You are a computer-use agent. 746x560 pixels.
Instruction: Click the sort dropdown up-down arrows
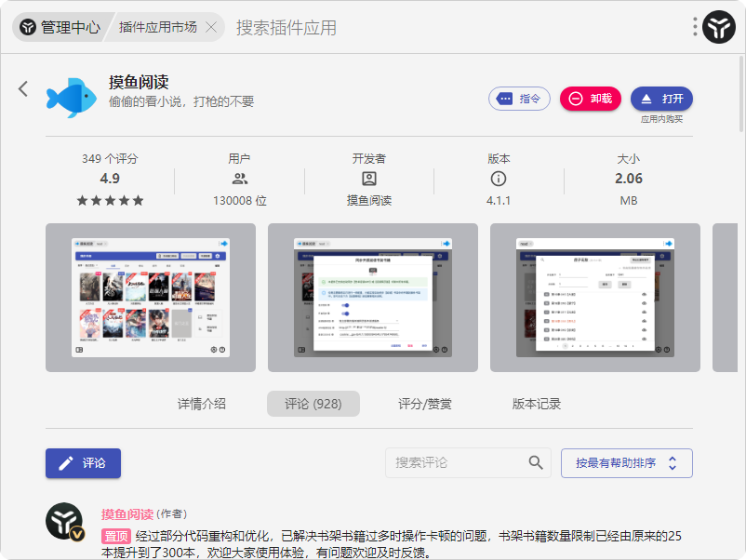tap(673, 463)
